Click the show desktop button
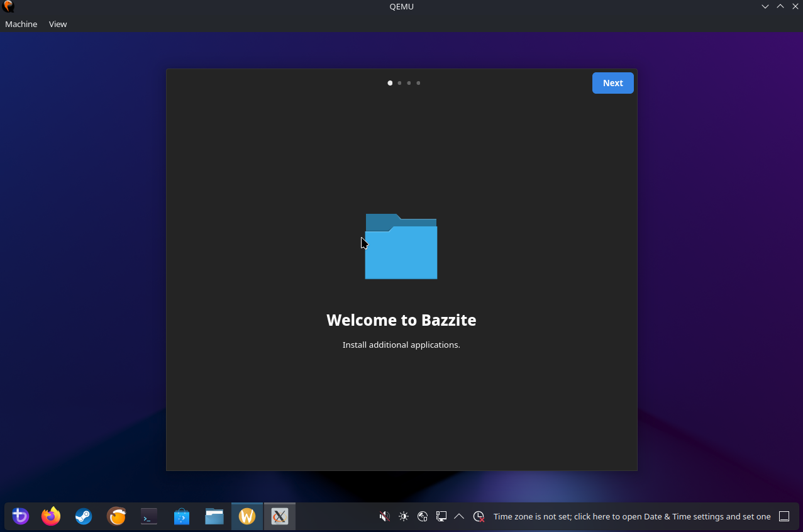This screenshot has width=803, height=532. point(784,516)
